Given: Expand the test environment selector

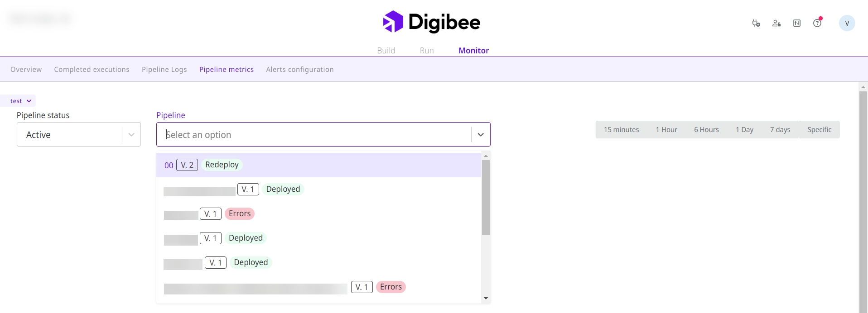Looking at the screenshot, I should (21, 101).
